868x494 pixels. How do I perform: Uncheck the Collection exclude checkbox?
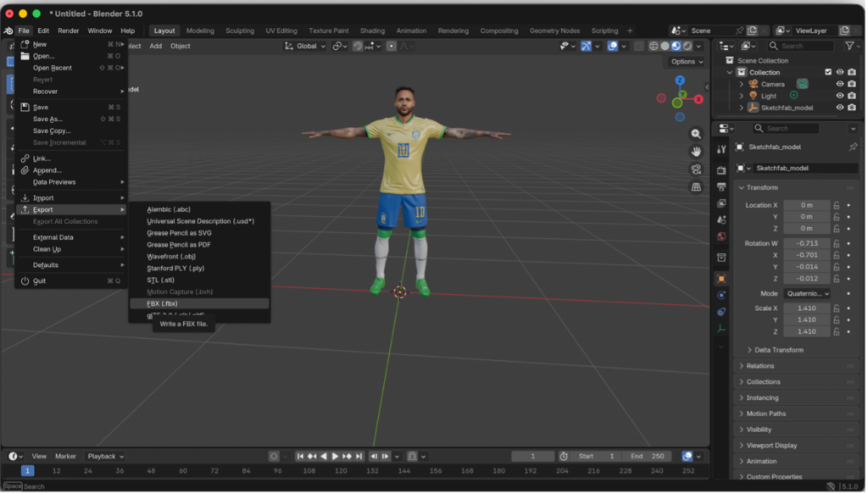[827, 73]
